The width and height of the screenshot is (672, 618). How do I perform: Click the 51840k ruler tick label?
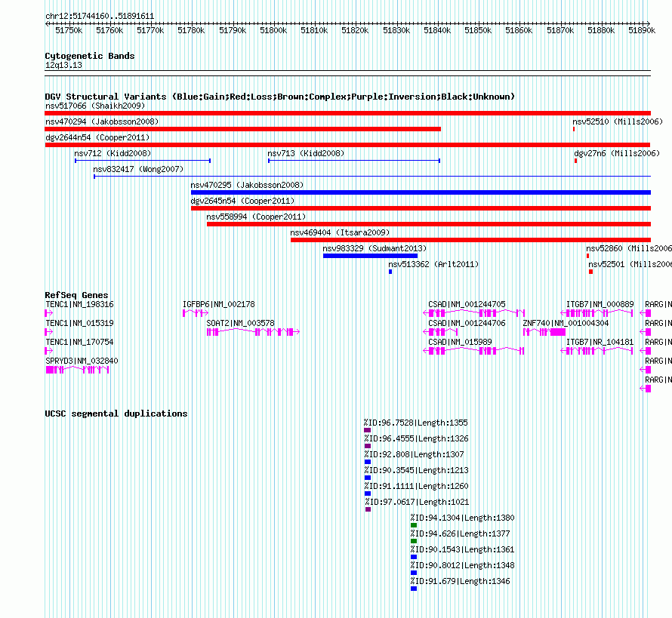[437, 30]
